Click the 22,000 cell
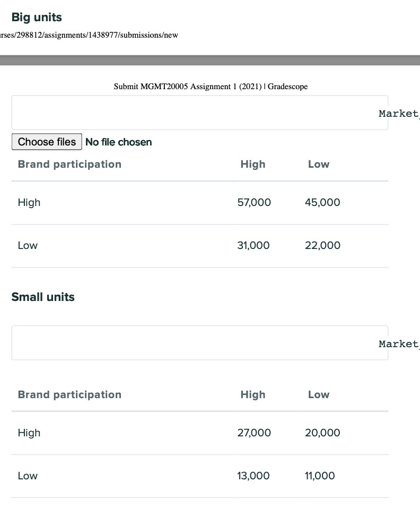Image resolution: width=420 pixels, height=516 pixels. (322, 245)
